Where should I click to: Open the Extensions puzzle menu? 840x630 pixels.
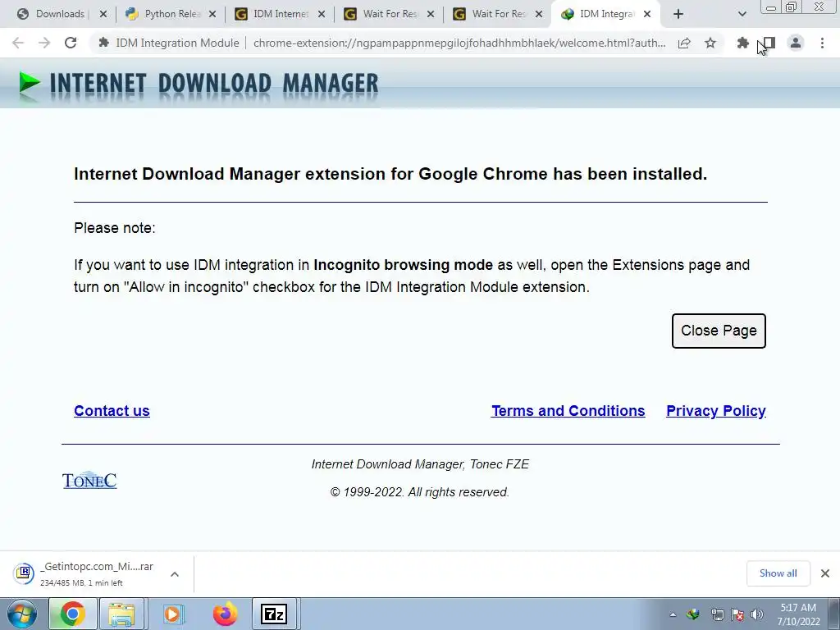tap(742, 43)
